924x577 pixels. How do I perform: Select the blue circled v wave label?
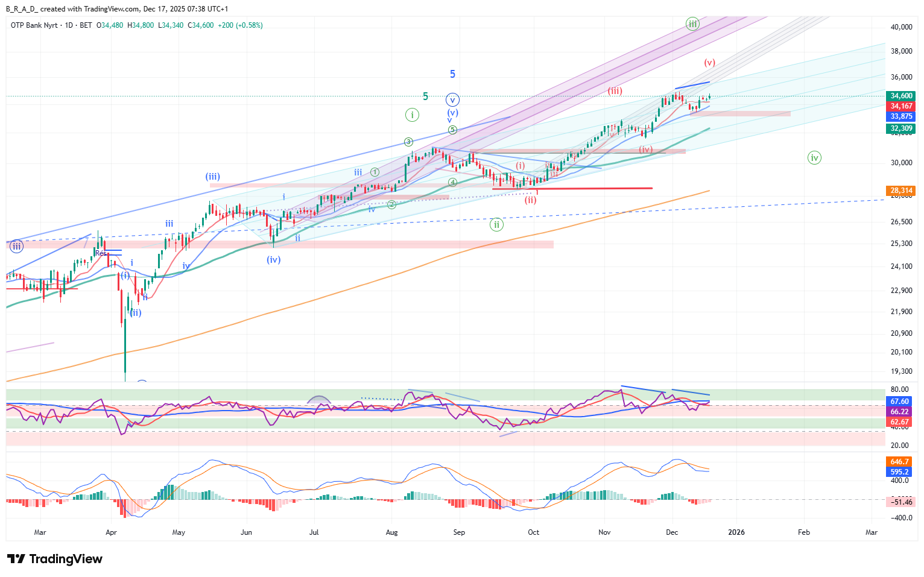point(452,100)
